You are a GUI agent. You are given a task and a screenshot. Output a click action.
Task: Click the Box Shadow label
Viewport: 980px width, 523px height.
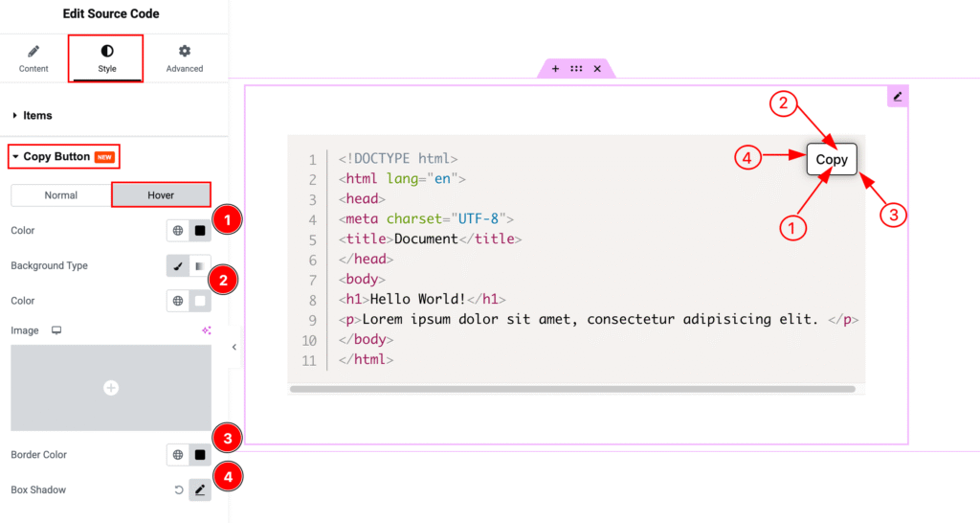tap(38, 489)
